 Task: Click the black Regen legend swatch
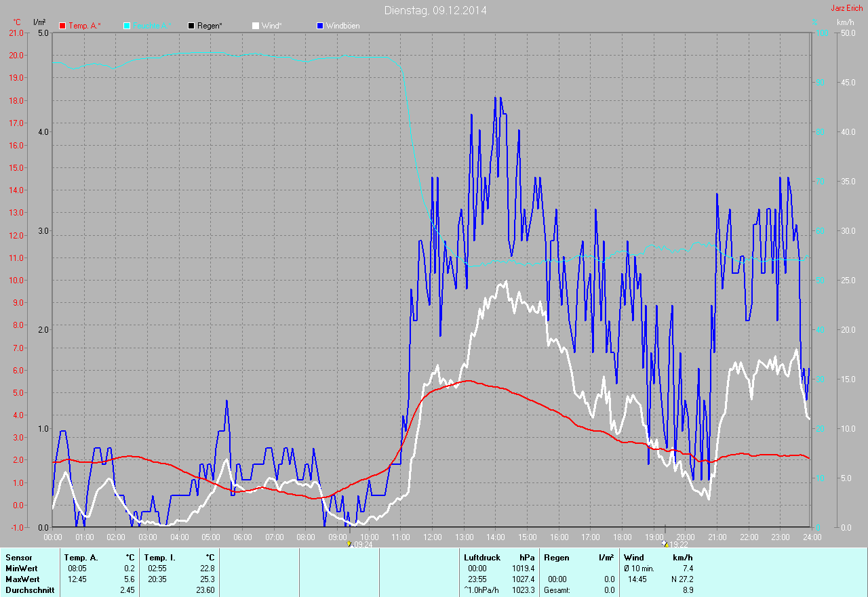pyautogui.click(x=191, y=26)
